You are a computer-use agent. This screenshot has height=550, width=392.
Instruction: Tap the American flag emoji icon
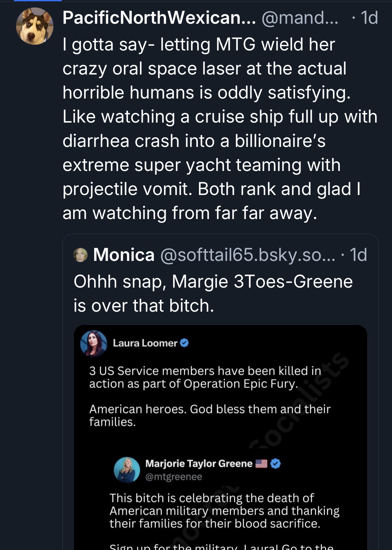261,463
